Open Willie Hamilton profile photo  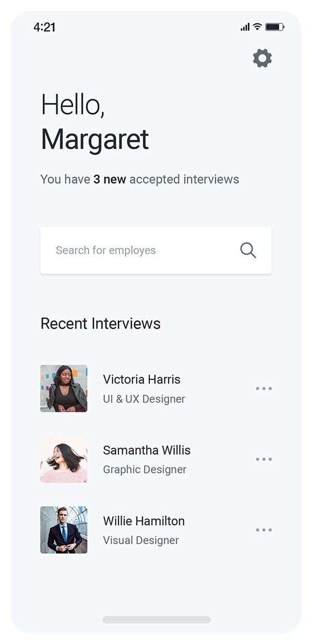coord(64,530)
